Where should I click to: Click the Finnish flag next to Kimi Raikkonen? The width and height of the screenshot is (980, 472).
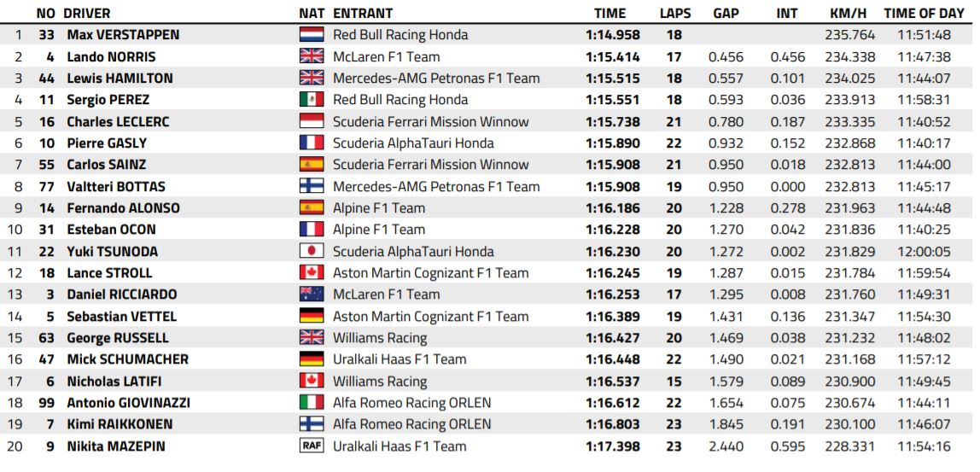[312, 424]
